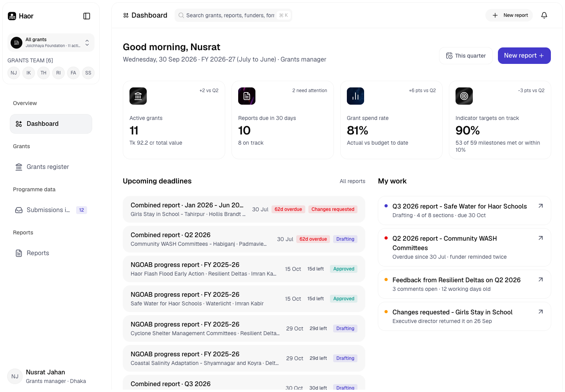Viewport: 565px width, 392px height.
Task: Select team member avatar RI
Action: click(x=58, y=73)
